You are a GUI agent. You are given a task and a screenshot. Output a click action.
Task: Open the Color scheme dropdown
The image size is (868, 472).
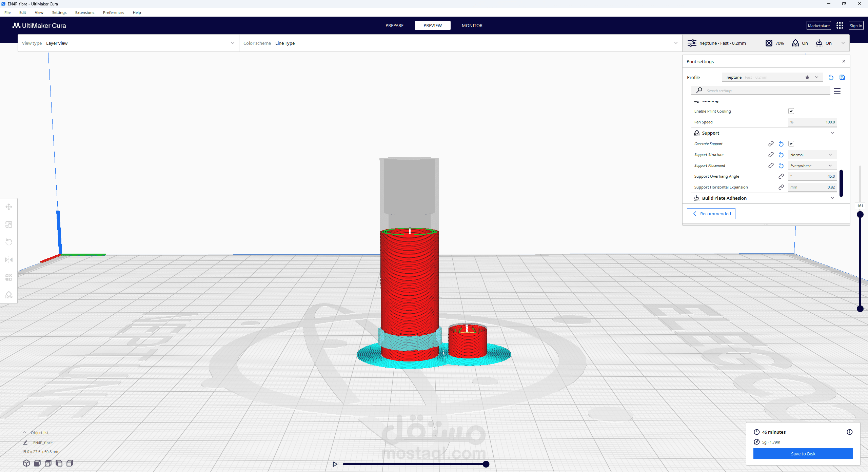pos(460,43)
